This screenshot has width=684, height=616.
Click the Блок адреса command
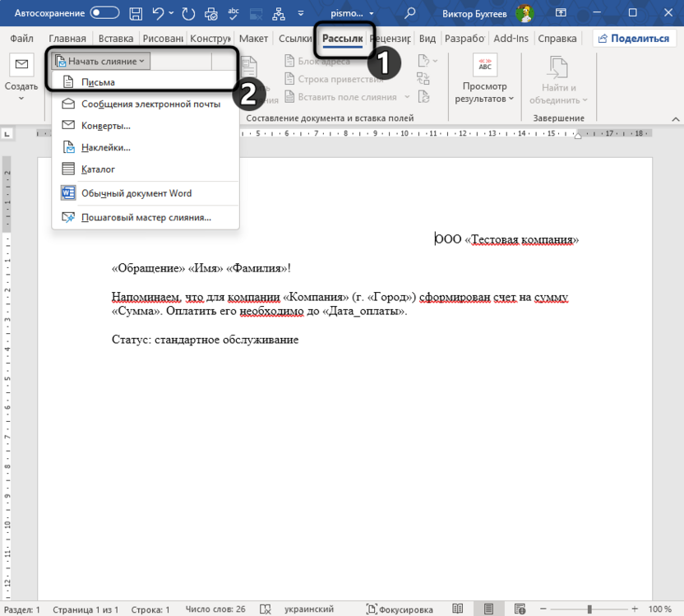[x=317, y=61]
